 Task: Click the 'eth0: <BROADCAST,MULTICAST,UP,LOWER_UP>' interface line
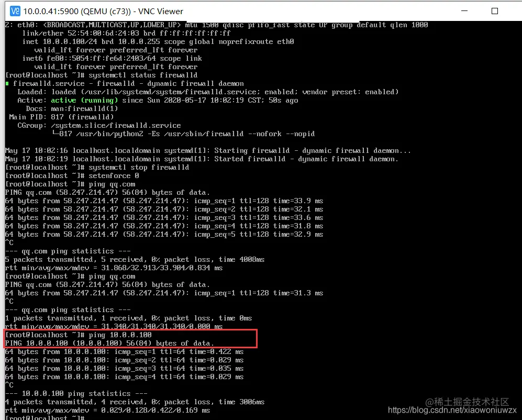pos(216,25)
